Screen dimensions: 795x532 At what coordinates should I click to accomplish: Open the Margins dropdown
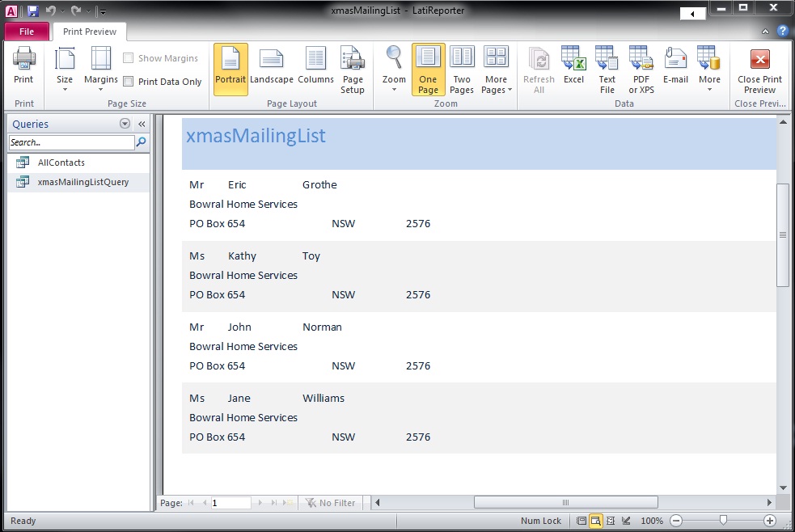[x=101, y=70]
